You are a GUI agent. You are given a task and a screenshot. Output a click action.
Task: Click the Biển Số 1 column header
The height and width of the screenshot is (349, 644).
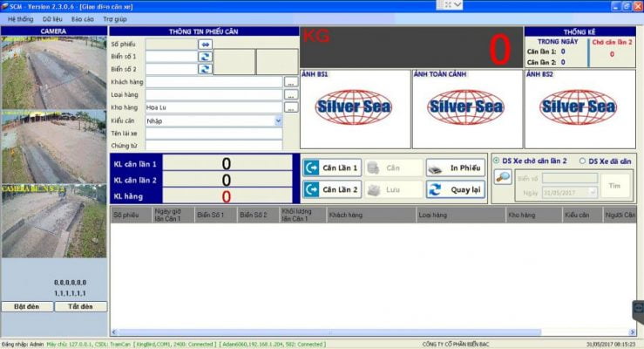(x=215, y=215)
